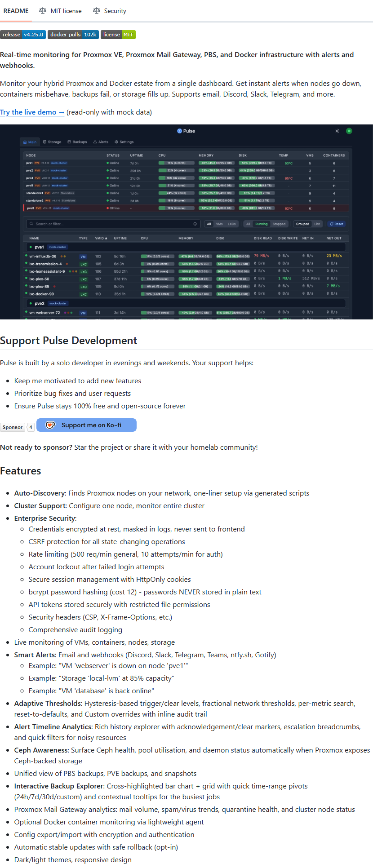Open the docker pulls 102k badge

coord(73,35)
